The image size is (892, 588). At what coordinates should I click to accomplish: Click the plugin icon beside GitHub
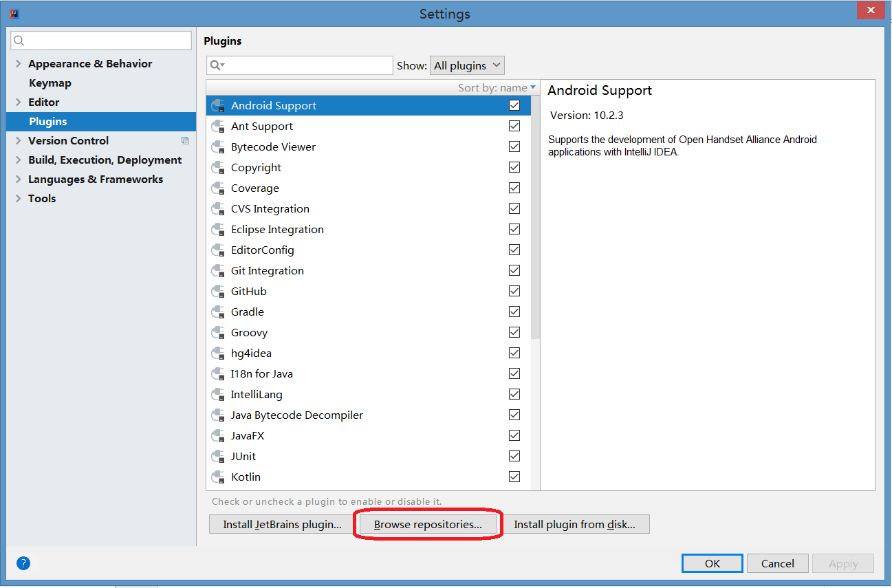tap(219, 291)
